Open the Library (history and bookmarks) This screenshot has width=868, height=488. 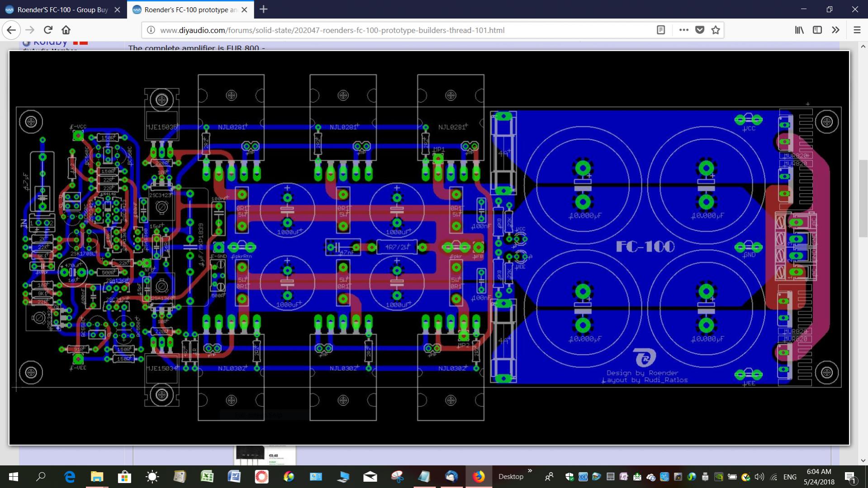(799, 30)
